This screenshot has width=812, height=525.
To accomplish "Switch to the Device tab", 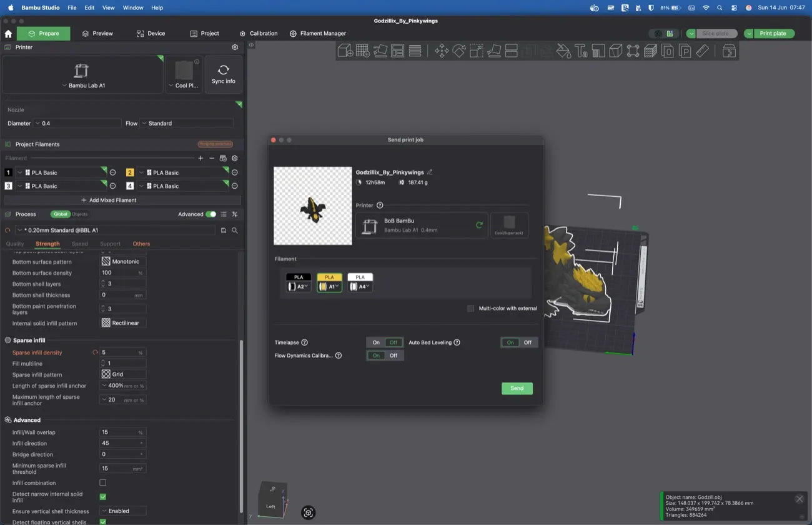I will 151,34.
